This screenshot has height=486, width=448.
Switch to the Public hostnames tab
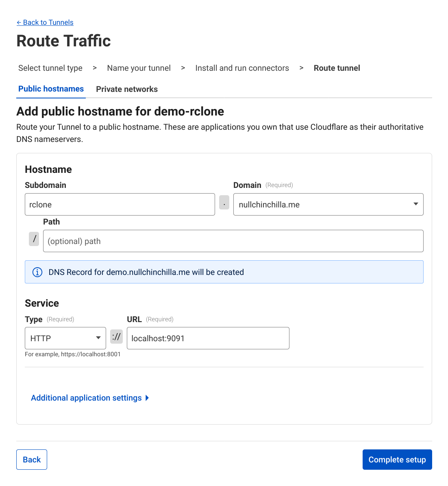click(51, 89)
